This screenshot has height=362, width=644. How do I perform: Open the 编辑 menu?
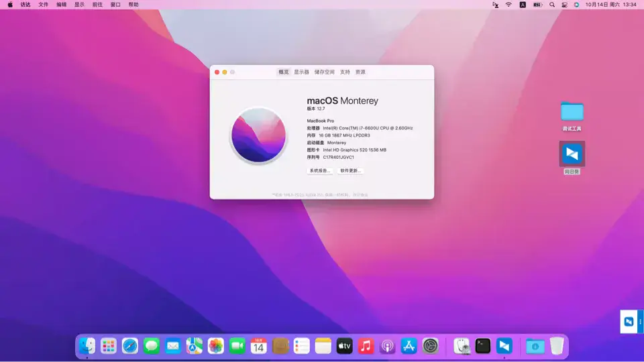coord(61,5)
